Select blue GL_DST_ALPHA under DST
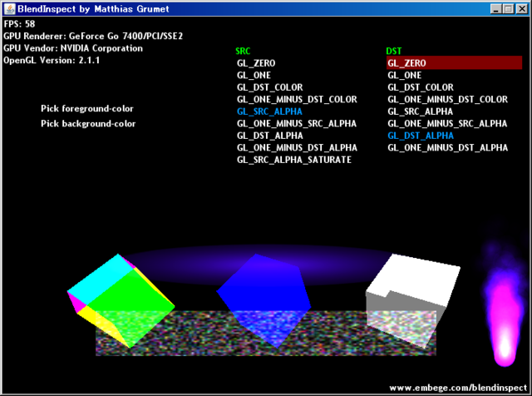Viewport: 532px width, 396px height. click(421, 136)
